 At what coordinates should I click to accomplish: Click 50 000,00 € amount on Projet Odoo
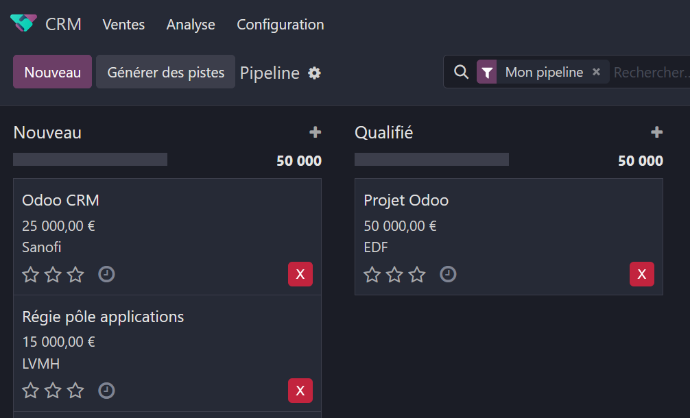pyautogui.click(x=400, y=226)
